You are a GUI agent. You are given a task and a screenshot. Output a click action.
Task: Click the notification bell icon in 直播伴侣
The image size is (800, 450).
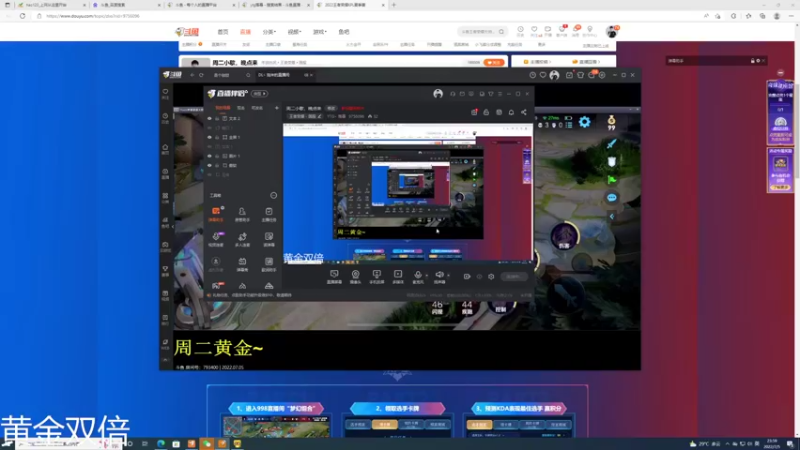(511, 112)
